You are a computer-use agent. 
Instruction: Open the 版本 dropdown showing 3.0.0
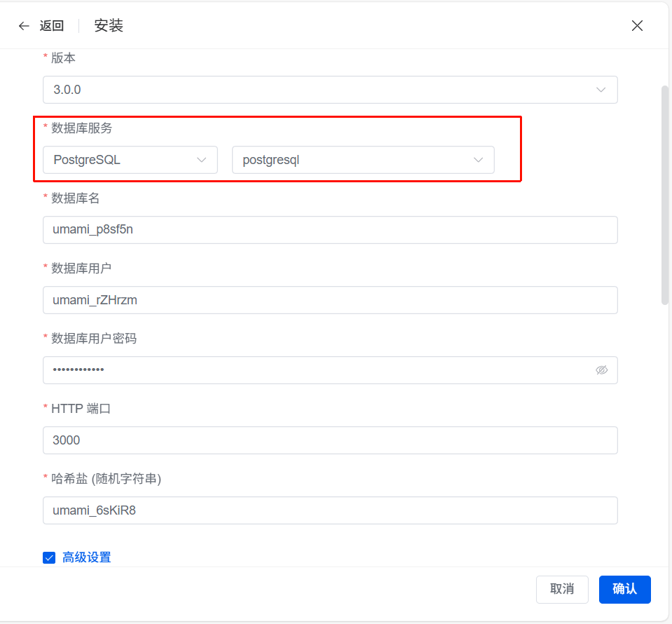pyautogui.click(x=315, y=90)
